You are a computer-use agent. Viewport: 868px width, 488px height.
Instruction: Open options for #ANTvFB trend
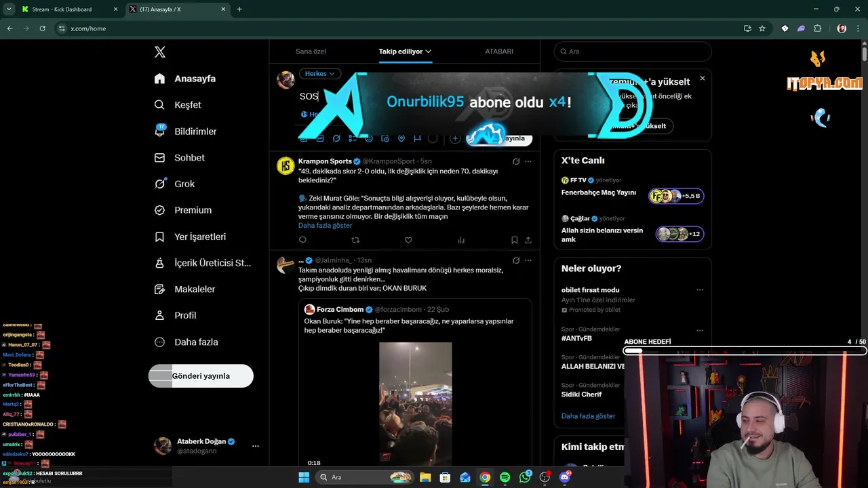tap(700, 329)
